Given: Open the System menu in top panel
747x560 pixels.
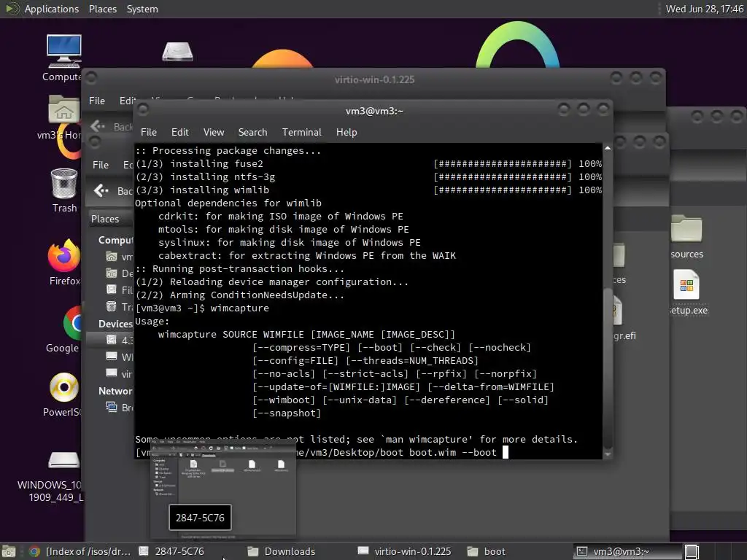Looking at the screenshot, I should [142, 9].
